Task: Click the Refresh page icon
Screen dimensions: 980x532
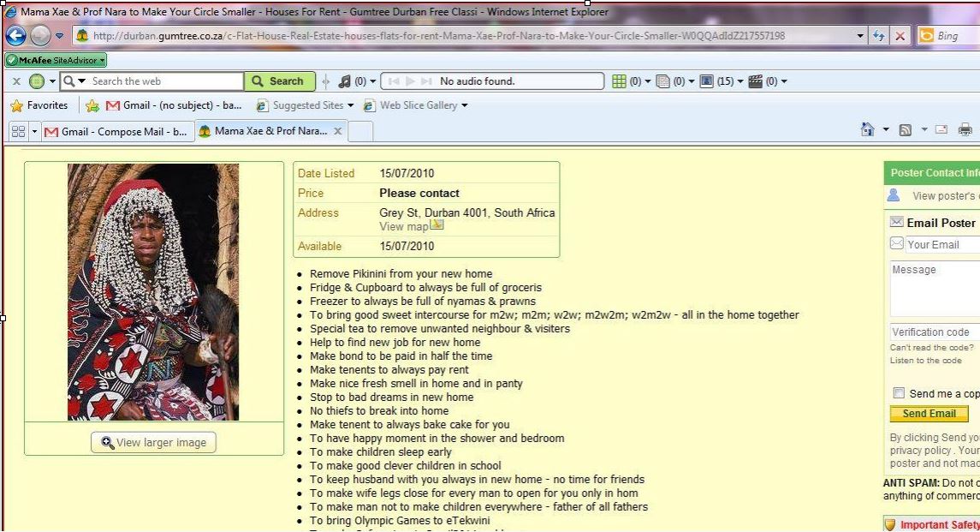Action: [x=880, y=36]
